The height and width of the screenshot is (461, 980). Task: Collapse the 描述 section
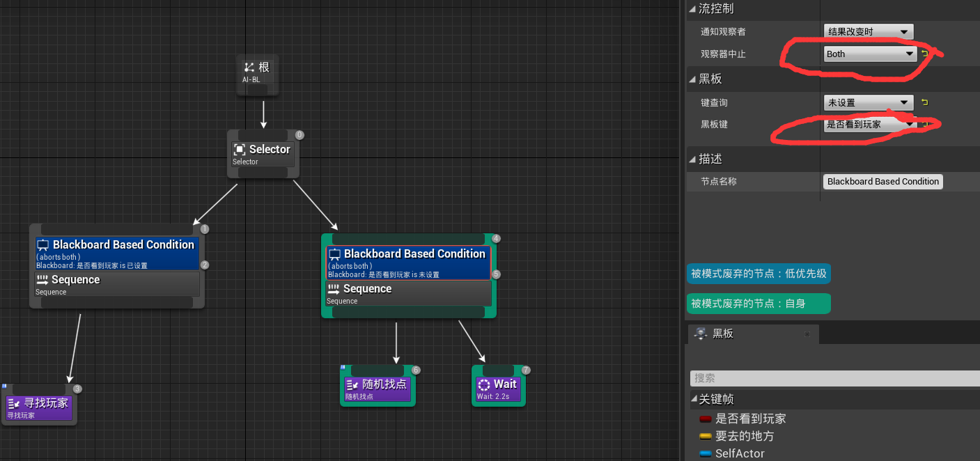[692, 158]
